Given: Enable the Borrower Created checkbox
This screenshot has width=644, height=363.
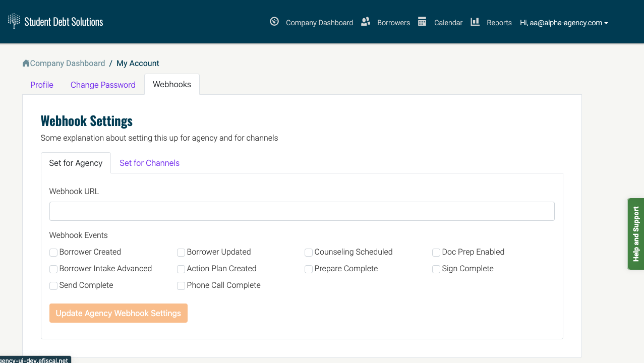Looking at the screenshot, I should point(53,253).
